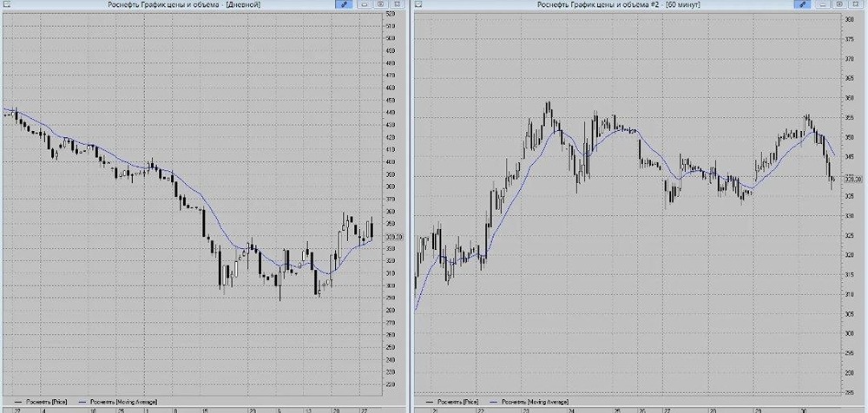
Task: Select the Price legend entry in the 60-minute chart
Action: tap(452, 402)
